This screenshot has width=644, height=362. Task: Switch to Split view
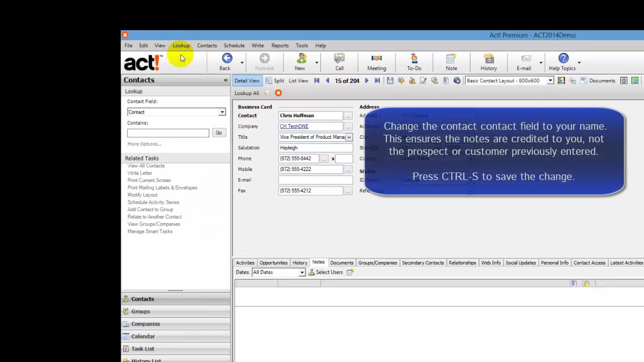tap(275, 80)
